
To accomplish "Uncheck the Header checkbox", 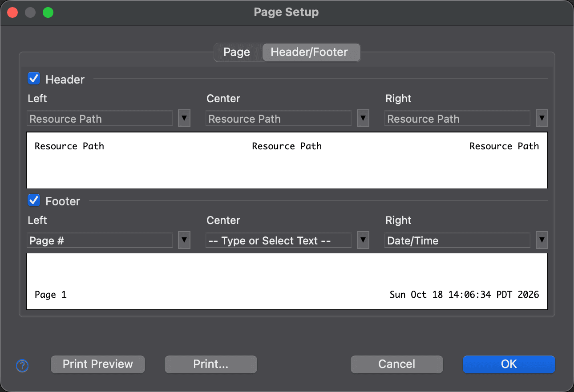I will pyautogui.click(x=34, y=79).
